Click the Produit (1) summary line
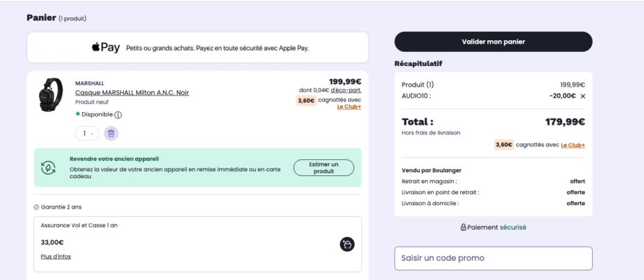 tap(493, 85)
